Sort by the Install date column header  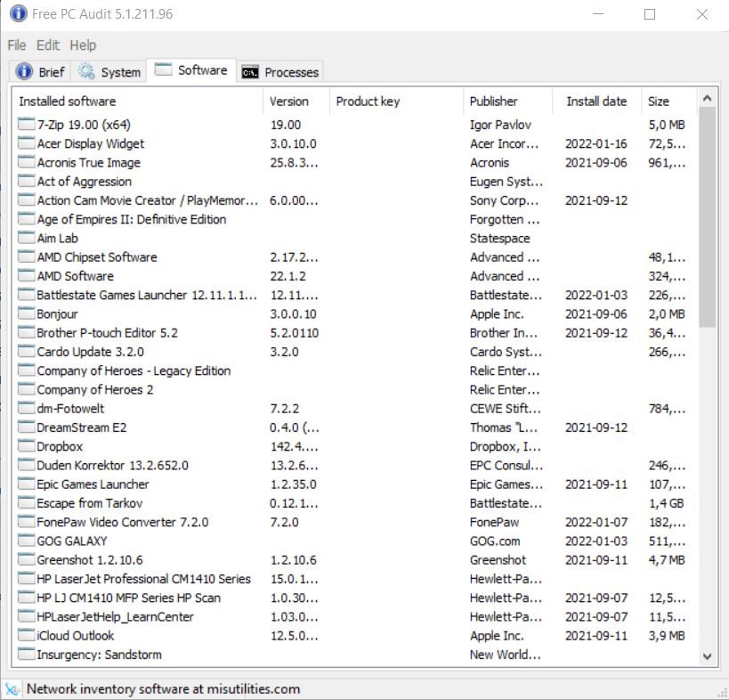click(x=597, y=102)
